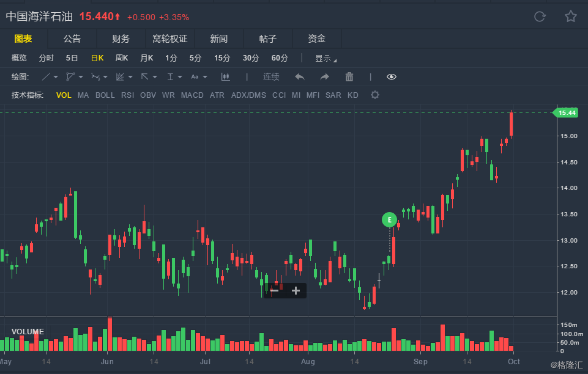Expand the Fibonacci tool dropdown arrow
Viewport: 588px width, 374px height.
point(130,77)
